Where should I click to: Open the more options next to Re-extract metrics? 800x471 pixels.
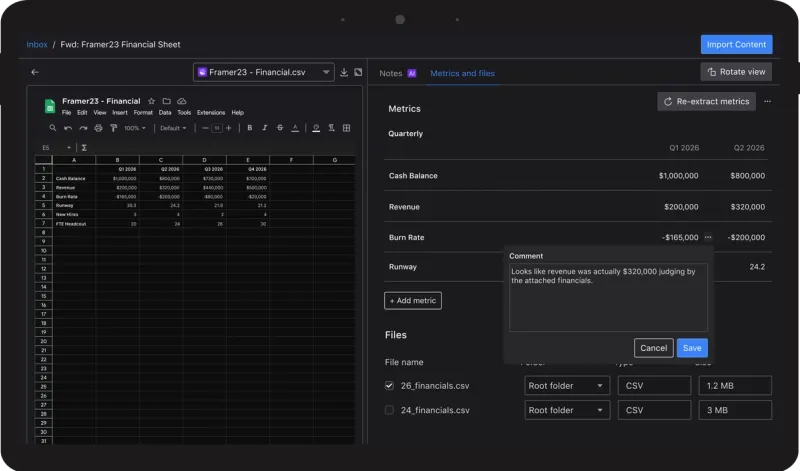(767, 101)
